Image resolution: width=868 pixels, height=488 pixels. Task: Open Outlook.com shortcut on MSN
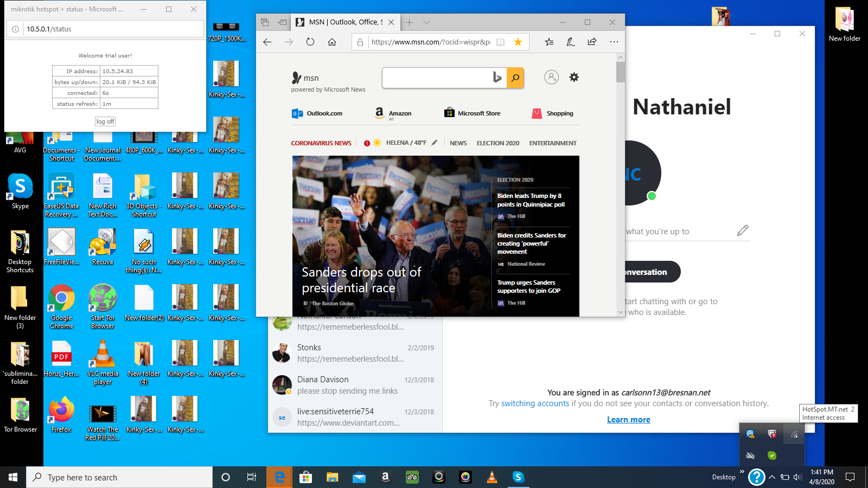[317, 113]
